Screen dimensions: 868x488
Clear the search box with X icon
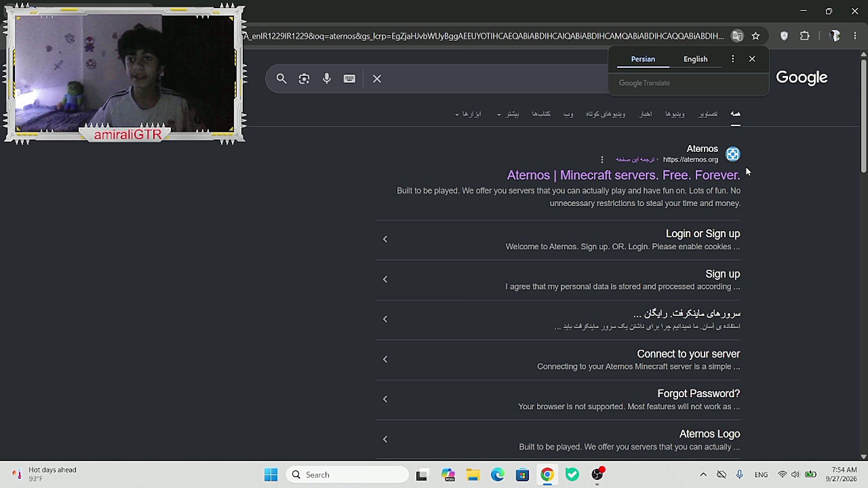[x=377, y=79]
